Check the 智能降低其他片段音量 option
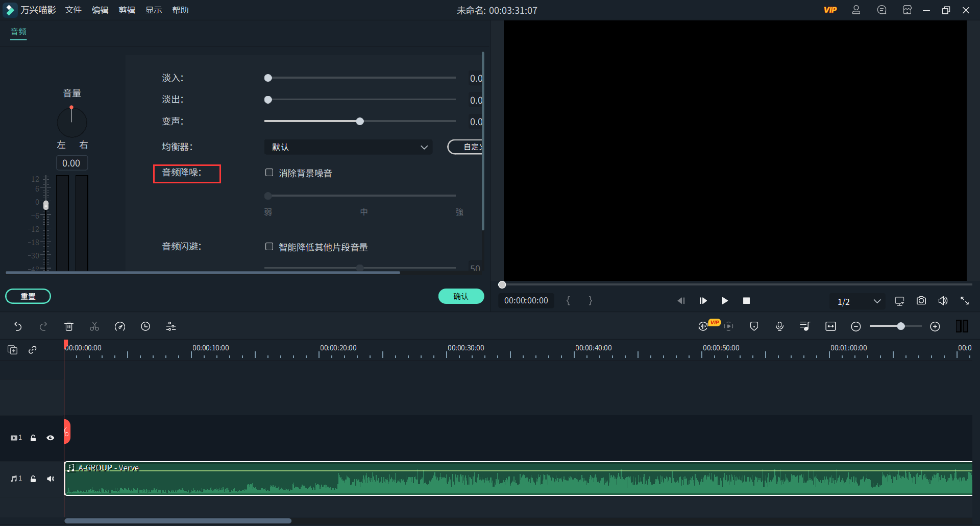This screenshot has width=980, height=526. [269, 247]
